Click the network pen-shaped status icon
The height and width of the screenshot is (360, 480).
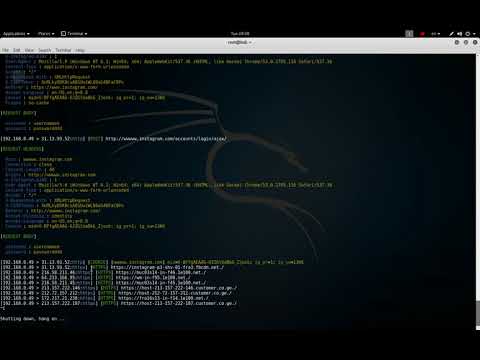tap(451, 34)
